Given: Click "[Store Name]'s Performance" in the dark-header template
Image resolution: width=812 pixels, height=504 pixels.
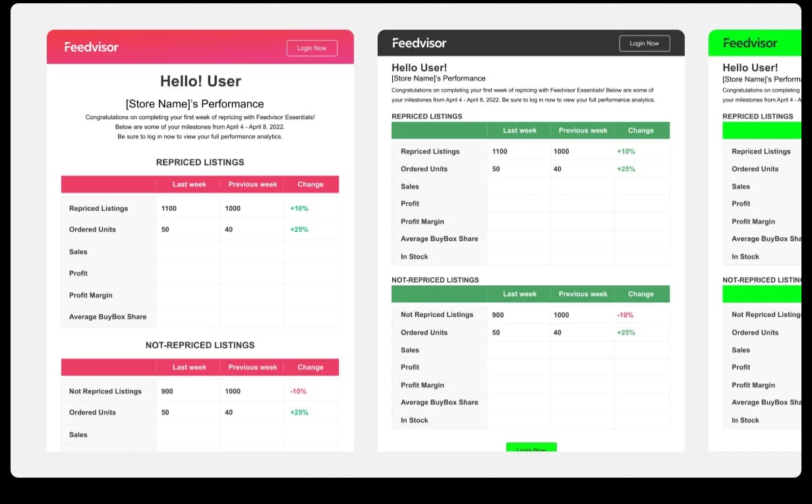Looking at the screenshot, I should coord(438,78).
